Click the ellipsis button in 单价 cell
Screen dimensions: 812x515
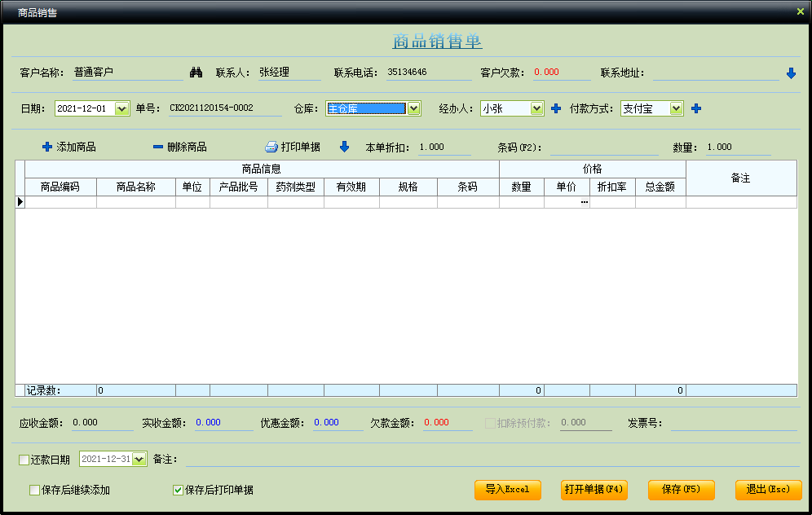coord(585,202)
